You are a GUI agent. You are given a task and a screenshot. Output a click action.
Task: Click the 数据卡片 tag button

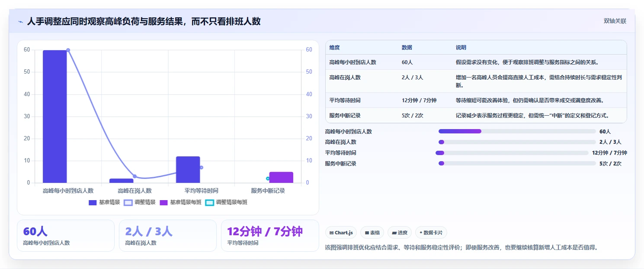431,233
